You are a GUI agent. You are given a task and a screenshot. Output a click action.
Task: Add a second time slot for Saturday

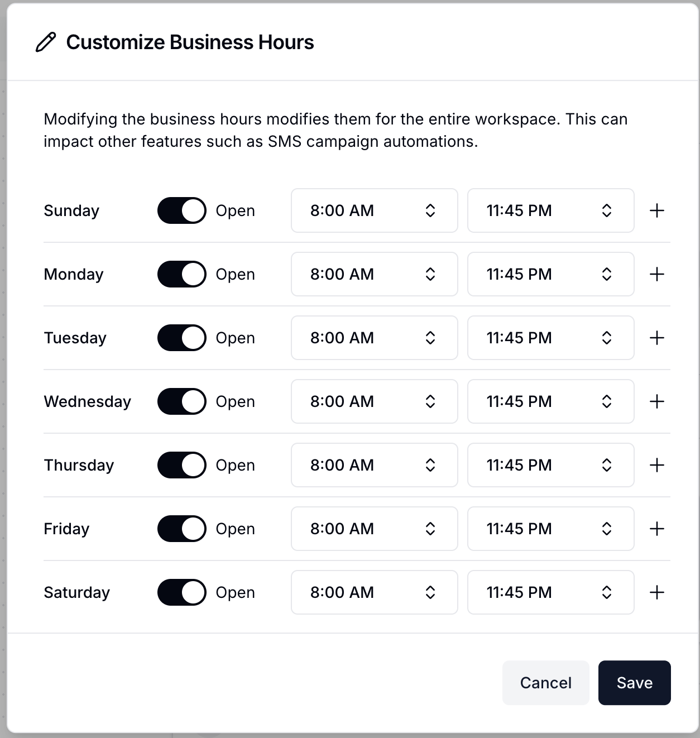657,592
